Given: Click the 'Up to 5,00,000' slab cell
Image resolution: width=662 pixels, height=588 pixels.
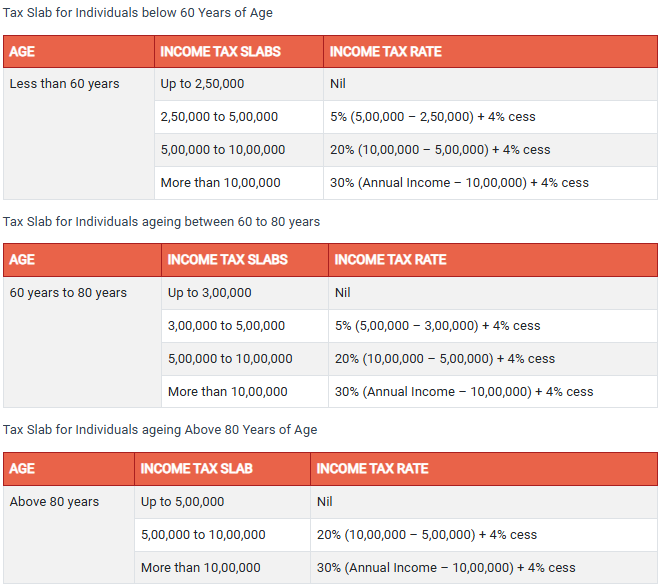Looking at the screenshot, I should [x=182, y=502].
